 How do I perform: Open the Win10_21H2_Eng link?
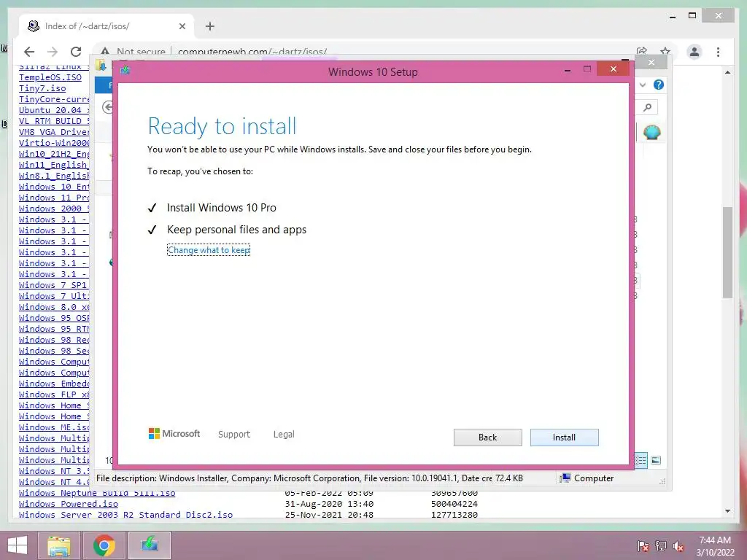pos(54,154)
